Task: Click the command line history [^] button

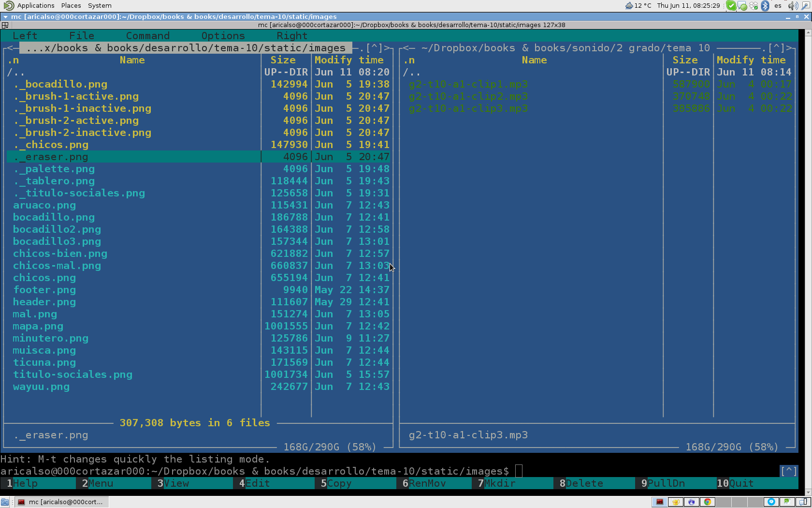Action: point(788,471)
